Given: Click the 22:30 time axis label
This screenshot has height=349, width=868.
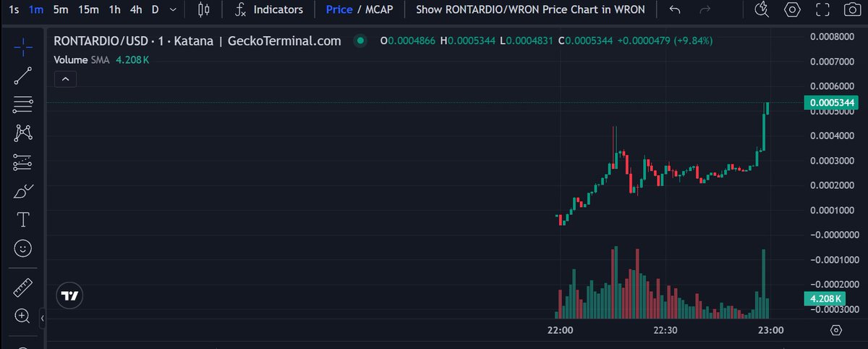Looking at the screenshot, I should click(x=665, y=330).
